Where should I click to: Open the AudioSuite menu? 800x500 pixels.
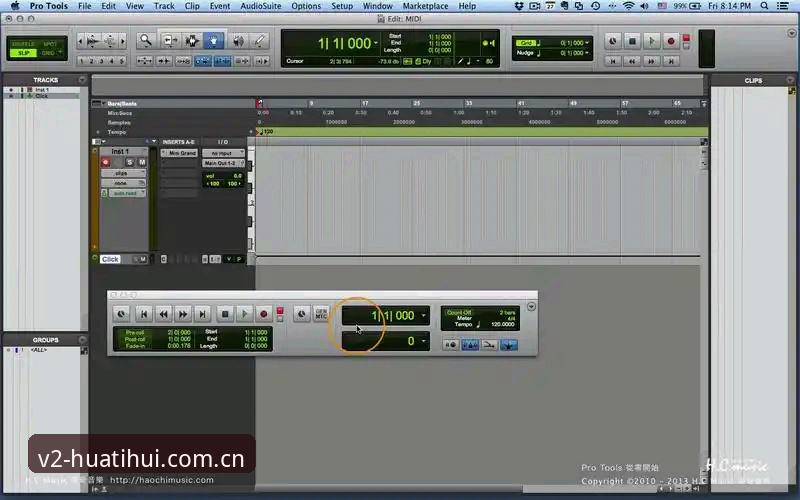tap(261, 6)
